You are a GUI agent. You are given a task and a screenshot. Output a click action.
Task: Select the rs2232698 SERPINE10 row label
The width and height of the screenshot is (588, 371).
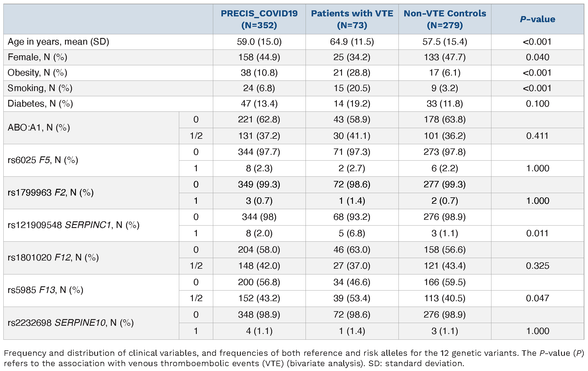70,322
